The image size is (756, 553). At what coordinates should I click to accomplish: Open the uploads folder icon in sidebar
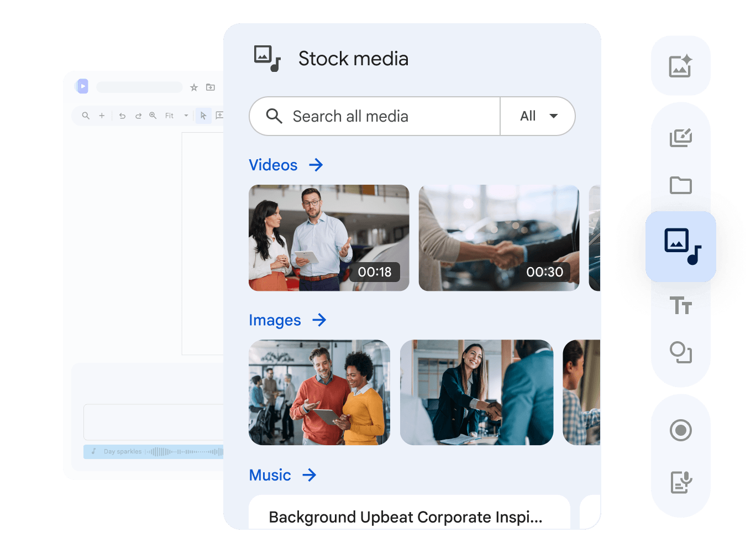(x=680, y=185)
